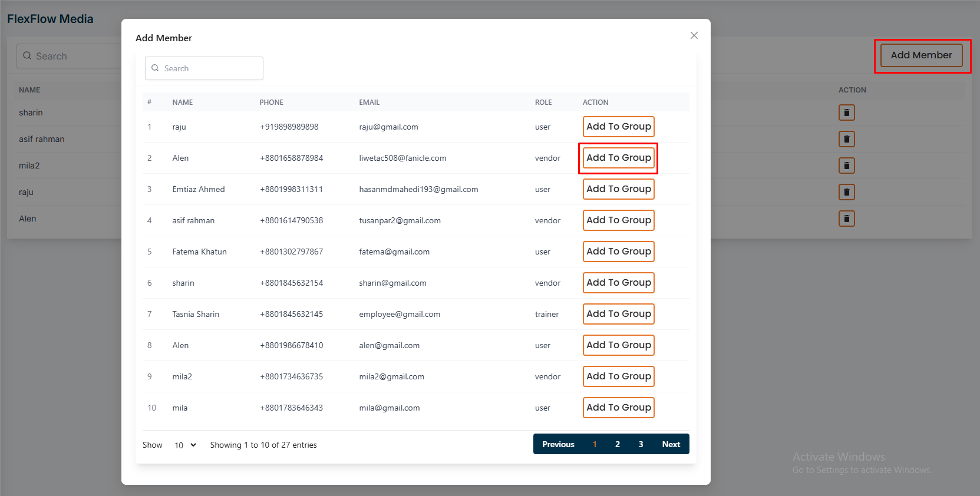
Task: Add Tasnia Sharin to the group
Action: coord(618,314)
